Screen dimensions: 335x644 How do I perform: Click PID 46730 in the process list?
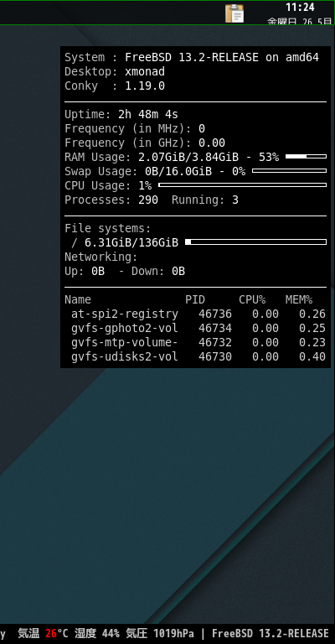click(x=215, y=357)
